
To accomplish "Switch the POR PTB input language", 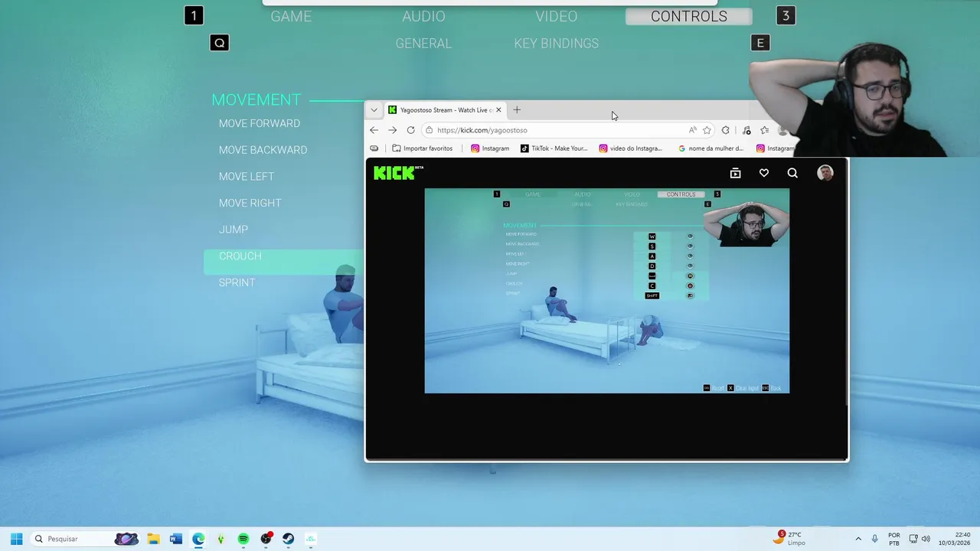I will (x=894, y=539).
